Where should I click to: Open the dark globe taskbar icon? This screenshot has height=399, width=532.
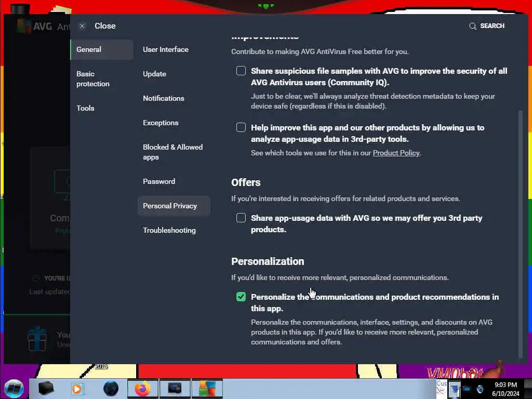111,389
